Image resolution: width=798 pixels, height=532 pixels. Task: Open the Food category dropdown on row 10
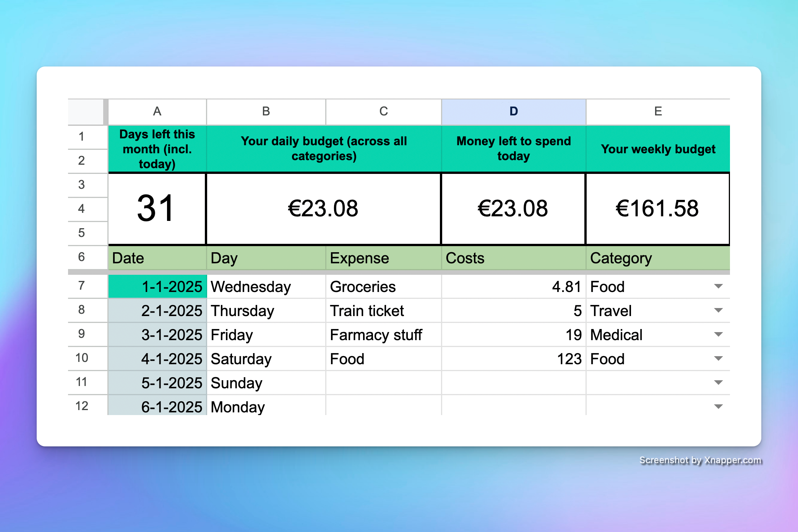pyautogui.click(x=718, y=358)
